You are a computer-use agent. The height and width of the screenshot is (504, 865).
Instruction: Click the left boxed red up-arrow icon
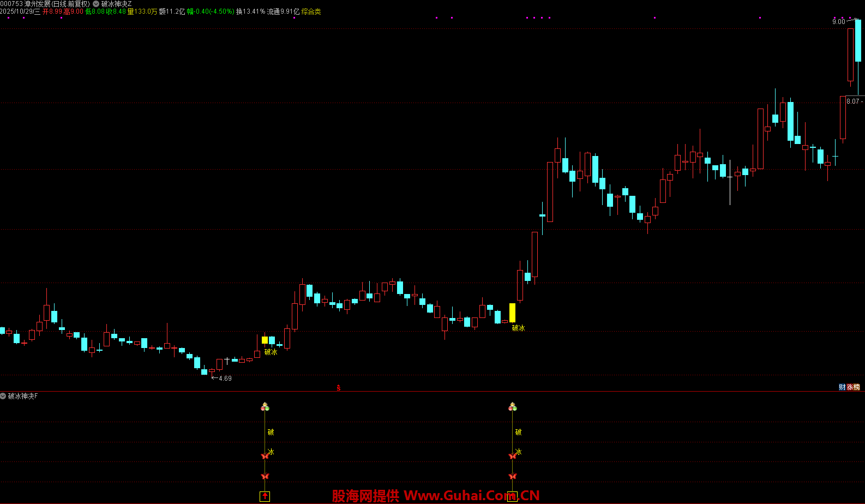pyautogui.click(x=265, y=496)
